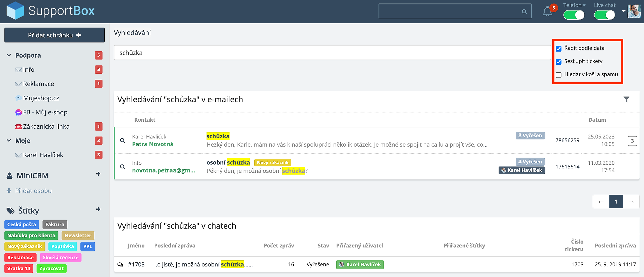The width and height of the screenshot is (644, 277).
Task: Open the Telefon dropdown arrow
Action: (584, 5)
